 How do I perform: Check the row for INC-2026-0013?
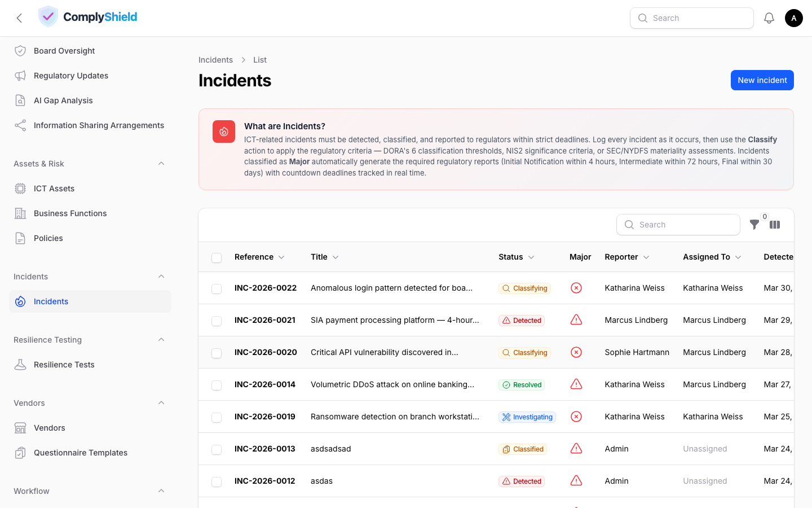click(x=217, y=450)
